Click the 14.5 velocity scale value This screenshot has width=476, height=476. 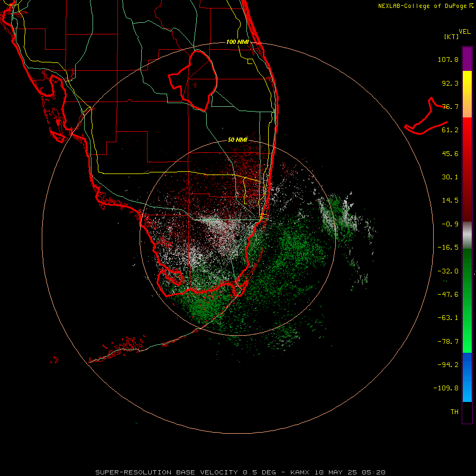450,200
